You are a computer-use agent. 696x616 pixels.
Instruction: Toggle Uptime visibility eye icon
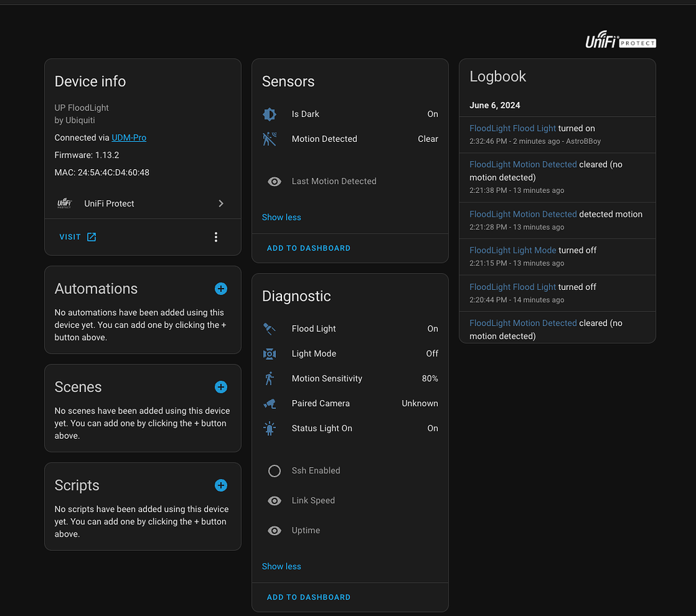pyautogui.click(x=275, y=530)
